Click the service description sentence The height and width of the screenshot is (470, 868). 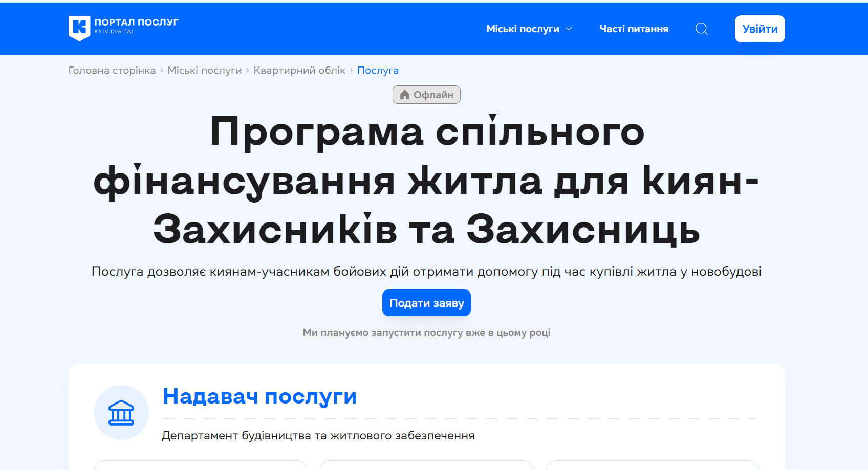point(426,272)
